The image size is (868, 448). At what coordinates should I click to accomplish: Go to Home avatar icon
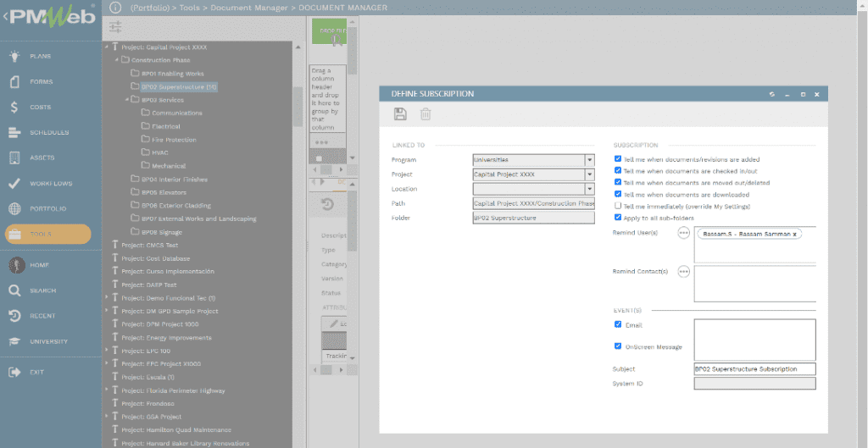(17, 265)
